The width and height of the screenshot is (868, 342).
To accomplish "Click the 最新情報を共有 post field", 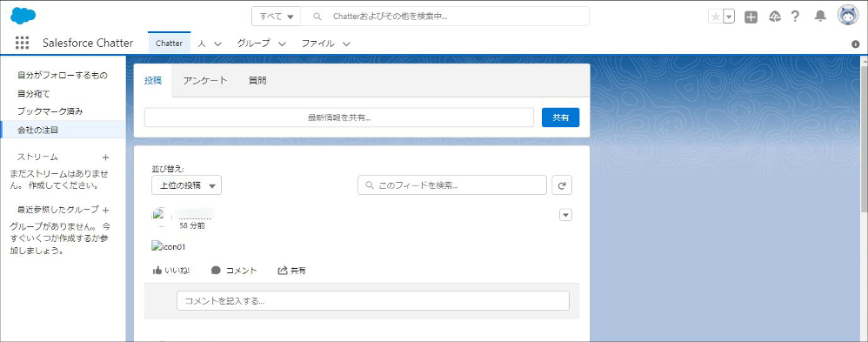I will tap(339, 117).
